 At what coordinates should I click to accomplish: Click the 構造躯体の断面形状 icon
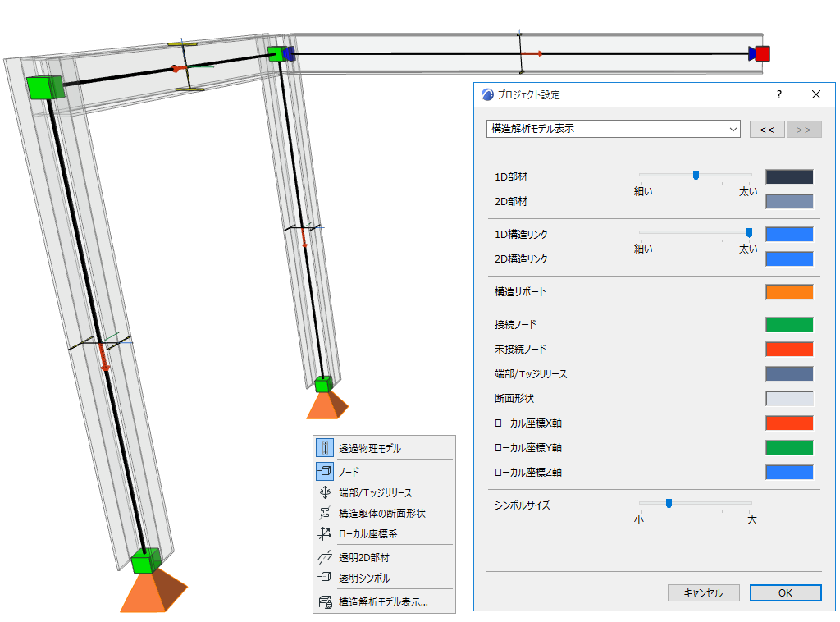(325, 513)
